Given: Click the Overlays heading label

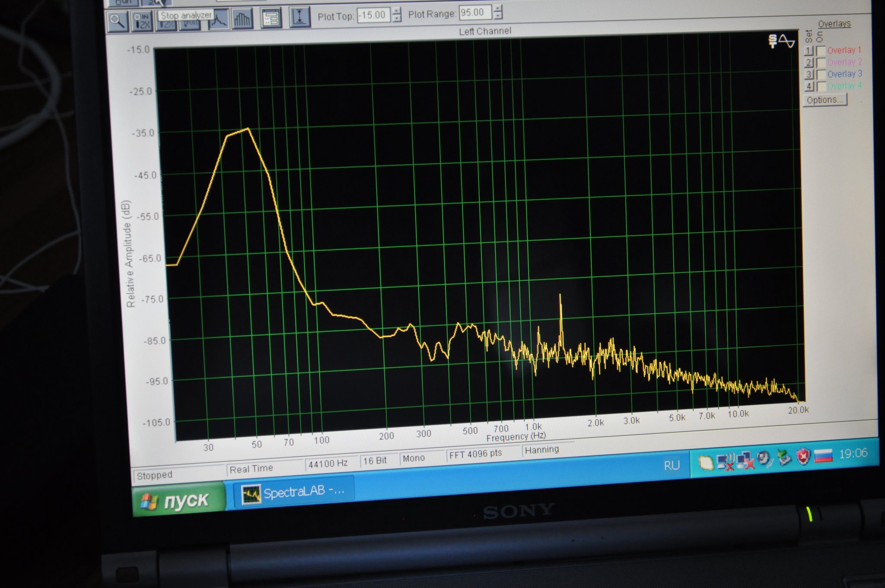Looking at the screenshot, I should tap(834, 24).
